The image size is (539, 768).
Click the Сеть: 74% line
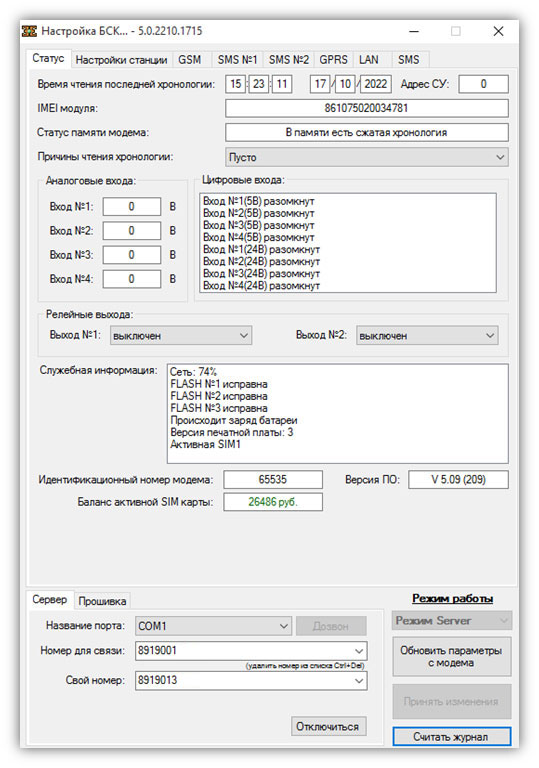[x=193, y=372]
